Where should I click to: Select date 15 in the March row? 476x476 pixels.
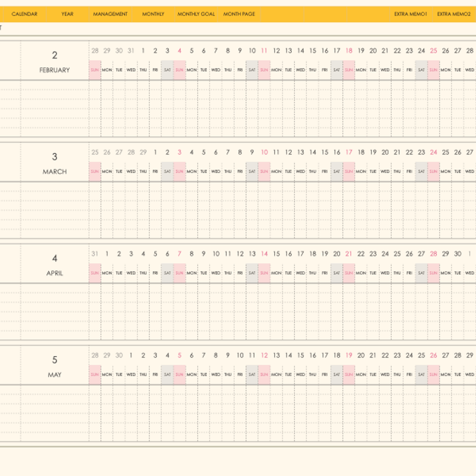pos(325,153)
